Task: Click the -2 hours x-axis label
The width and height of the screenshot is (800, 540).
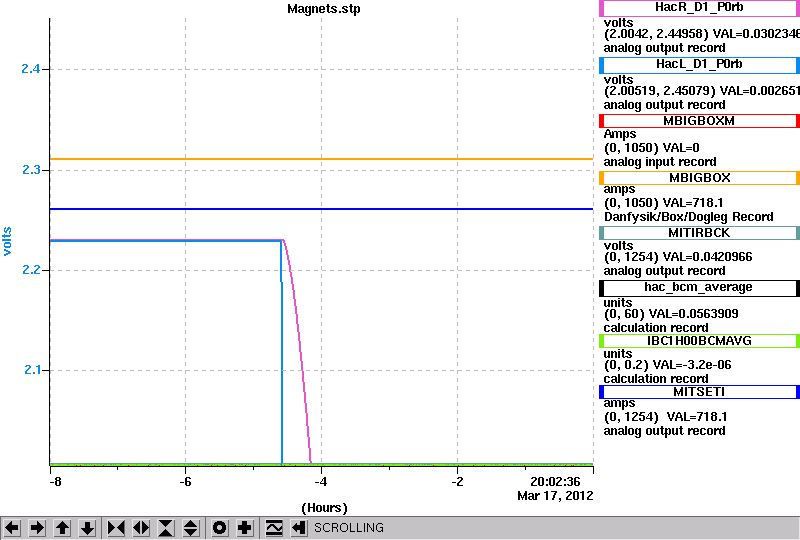Action: tap(457, 482)
